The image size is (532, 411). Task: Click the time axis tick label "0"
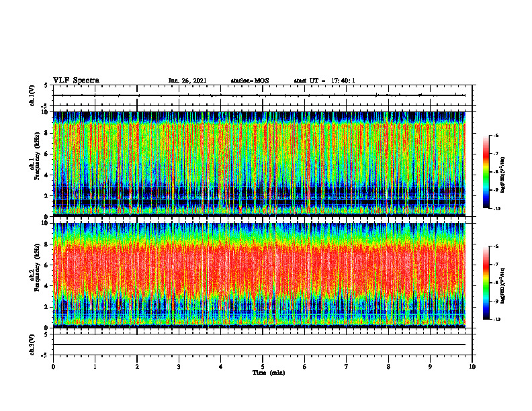pos(53,367)
